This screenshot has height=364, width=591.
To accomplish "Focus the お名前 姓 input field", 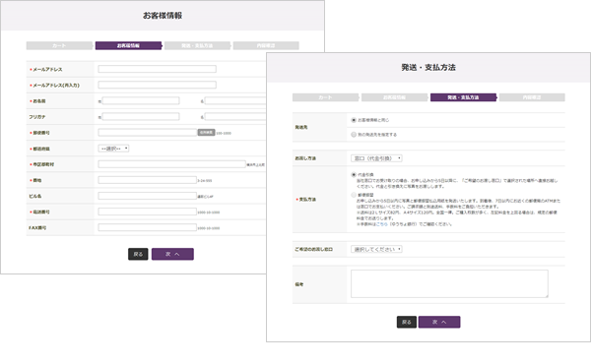I will pyautogui.click(x=141, y=100).
